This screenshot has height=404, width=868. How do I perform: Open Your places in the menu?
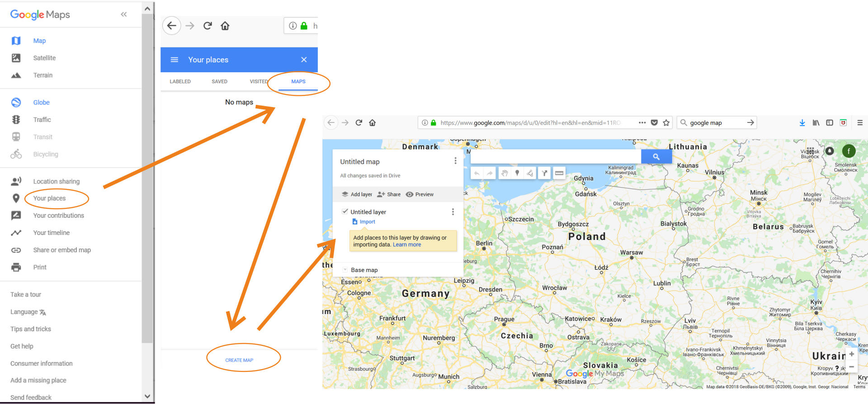click(49, 198)
